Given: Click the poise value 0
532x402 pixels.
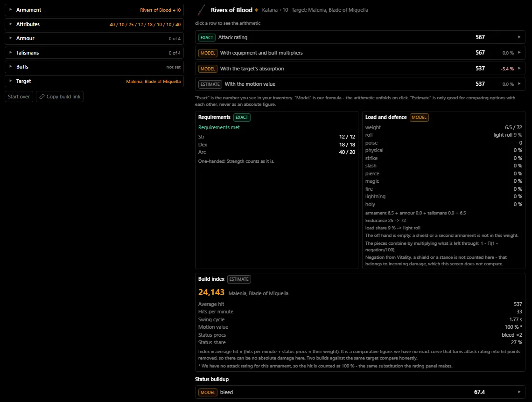Looking at the screenshot, I should (x=521, y=143).
